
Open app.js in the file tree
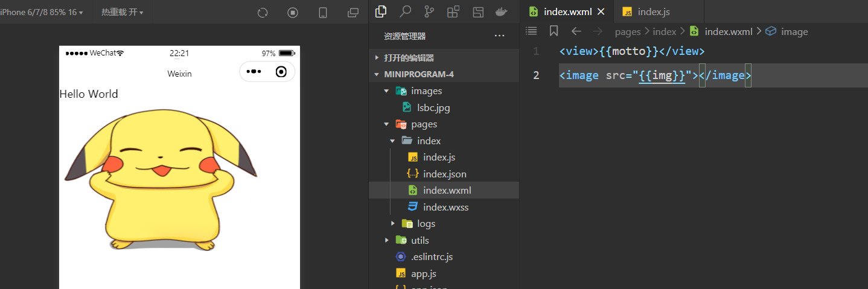[444, 274]
